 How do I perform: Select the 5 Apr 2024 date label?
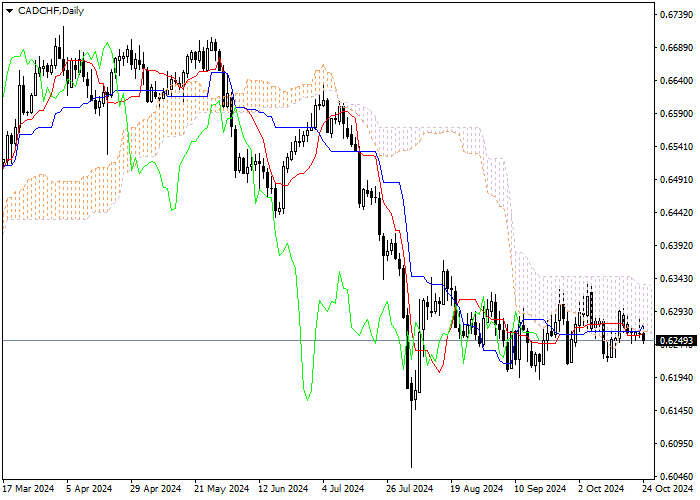tap(89, 489)
